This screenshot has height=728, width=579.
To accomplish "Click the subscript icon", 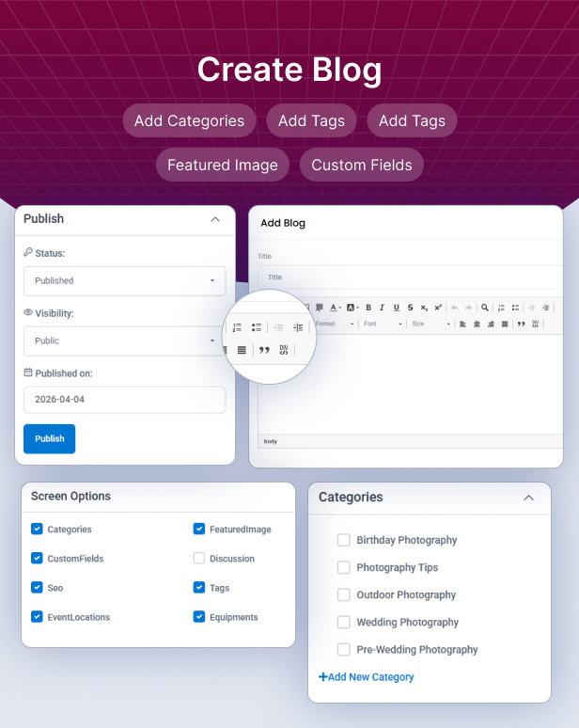I will (x=424, y=308).
